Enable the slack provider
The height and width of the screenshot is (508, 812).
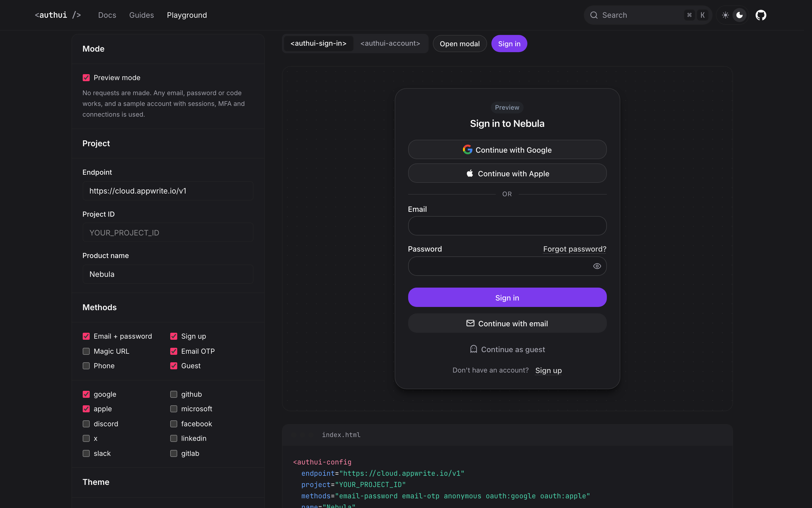click(86, 453)
